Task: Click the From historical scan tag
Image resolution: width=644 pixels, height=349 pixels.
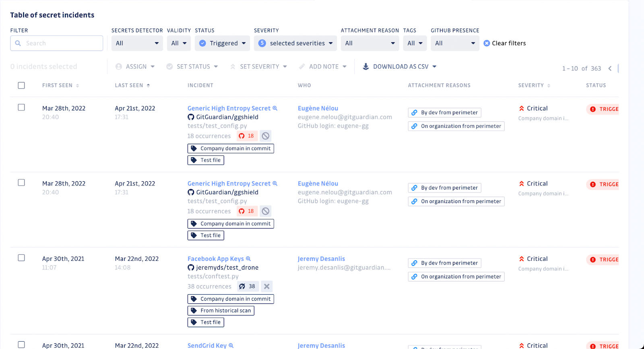Action: 221,311
